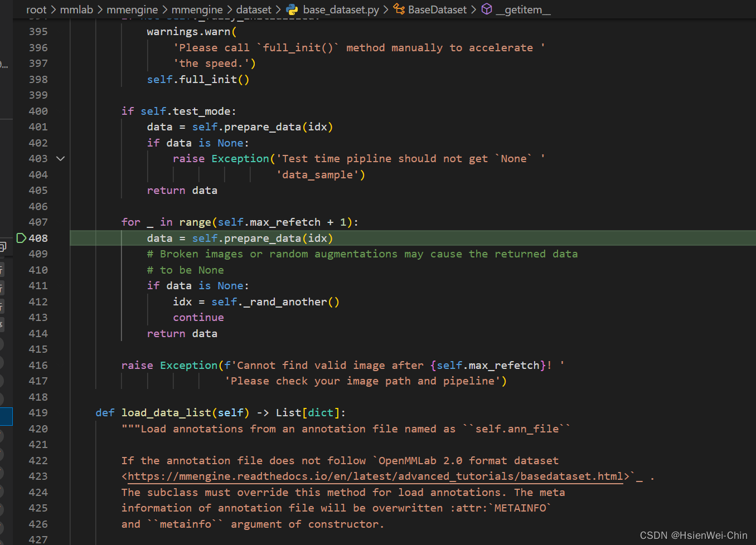Click 'return data' on line 414
The height and width of the screenshot is (545, 756).
click(x=182, y=334)
